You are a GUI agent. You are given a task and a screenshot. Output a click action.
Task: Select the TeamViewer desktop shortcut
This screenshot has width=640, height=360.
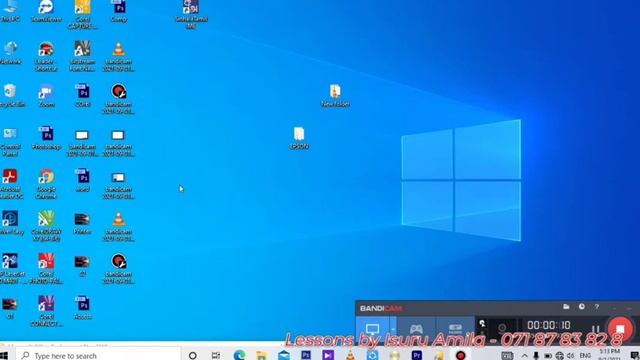click(46, 11)
